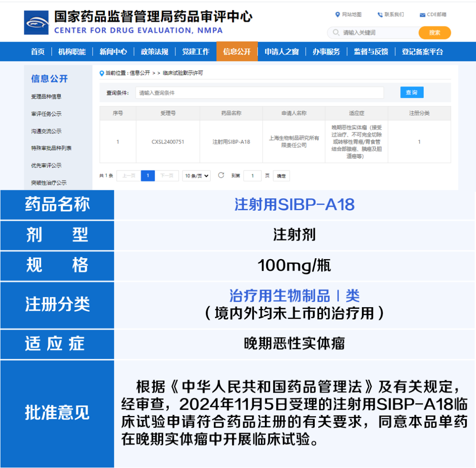Select the highlighted 信息公开 navigation tab
476x468 pixels.
237,52
